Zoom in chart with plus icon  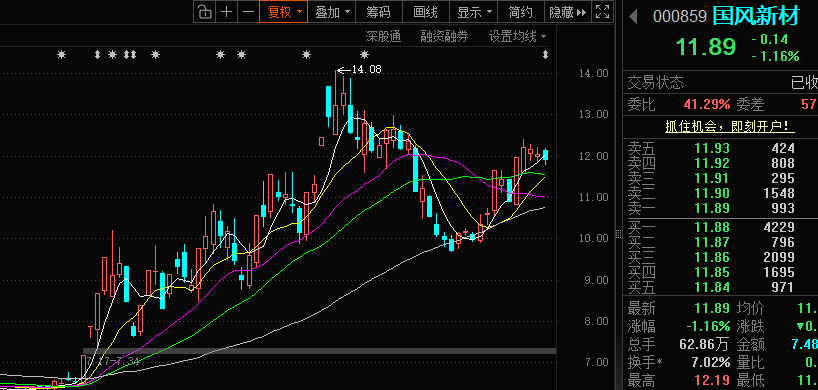pos(226,12)
